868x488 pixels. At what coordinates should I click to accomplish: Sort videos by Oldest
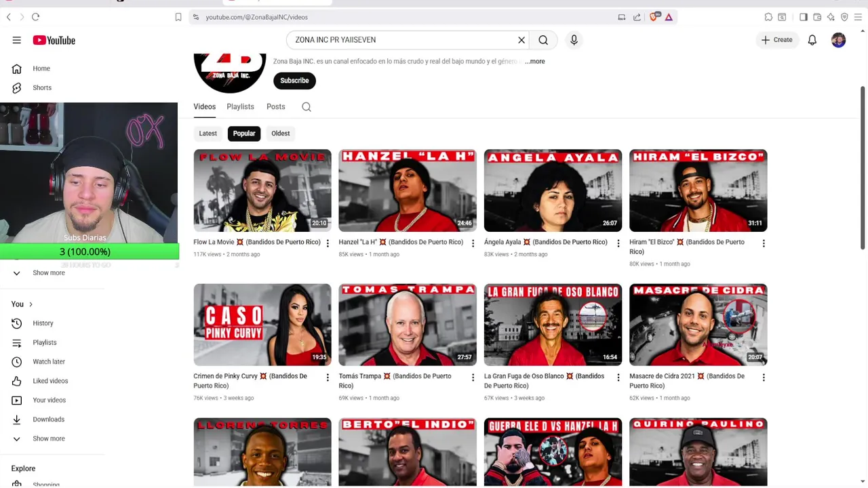point(281,134)
